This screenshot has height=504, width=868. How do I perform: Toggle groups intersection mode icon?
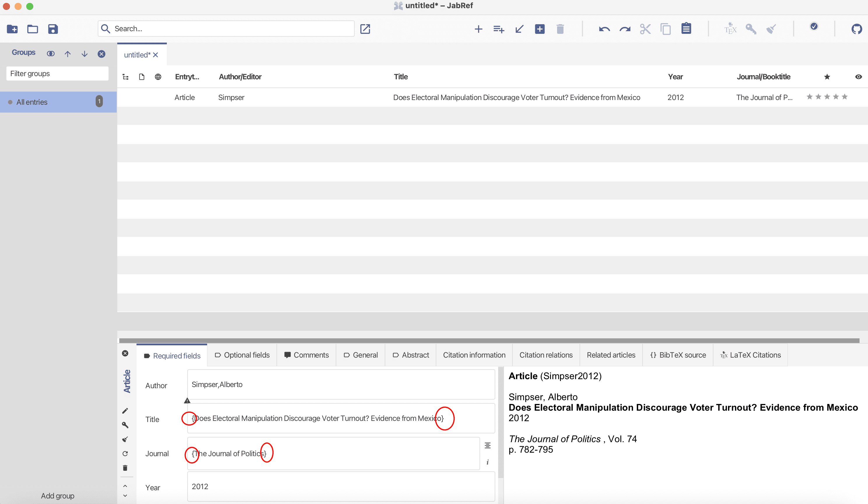coord(51,54)
